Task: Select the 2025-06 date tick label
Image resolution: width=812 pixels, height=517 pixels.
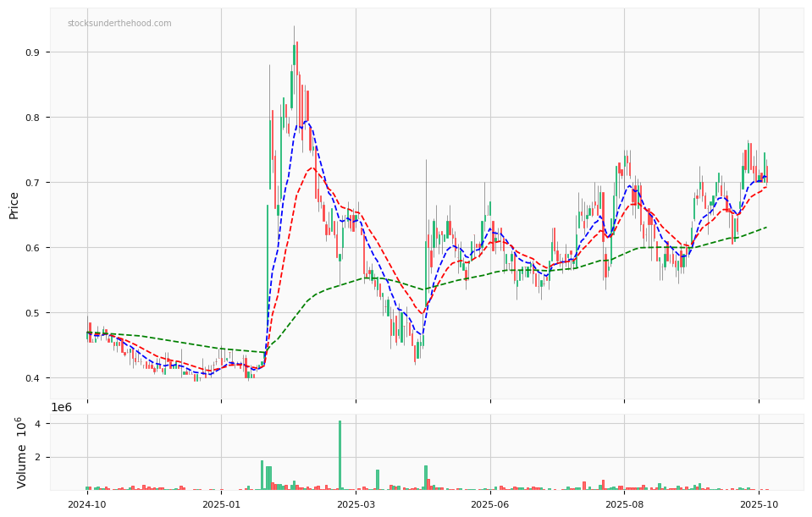Action: [x=490, y=504]
